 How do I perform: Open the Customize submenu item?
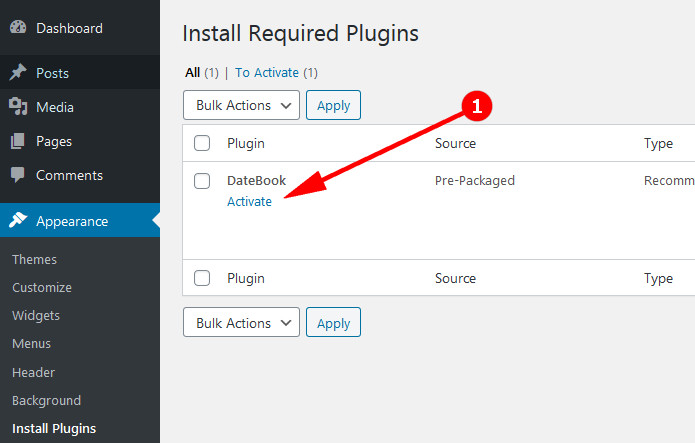click(42, 287)
